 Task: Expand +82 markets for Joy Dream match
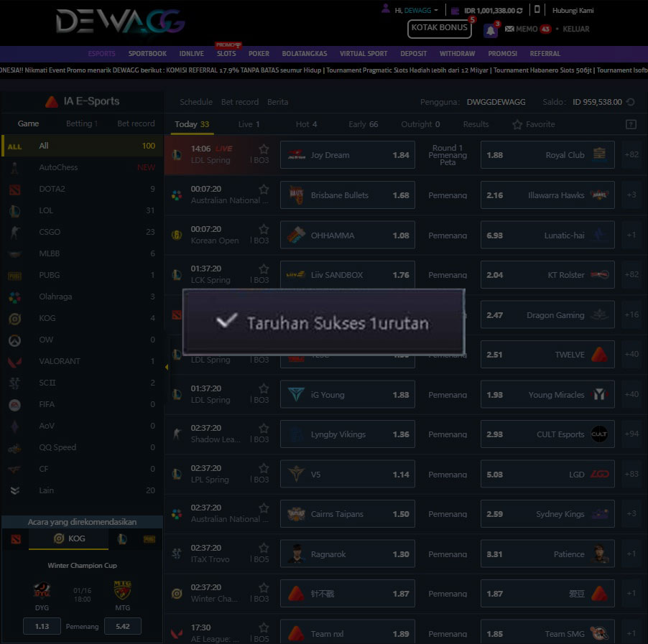(631, 154)
